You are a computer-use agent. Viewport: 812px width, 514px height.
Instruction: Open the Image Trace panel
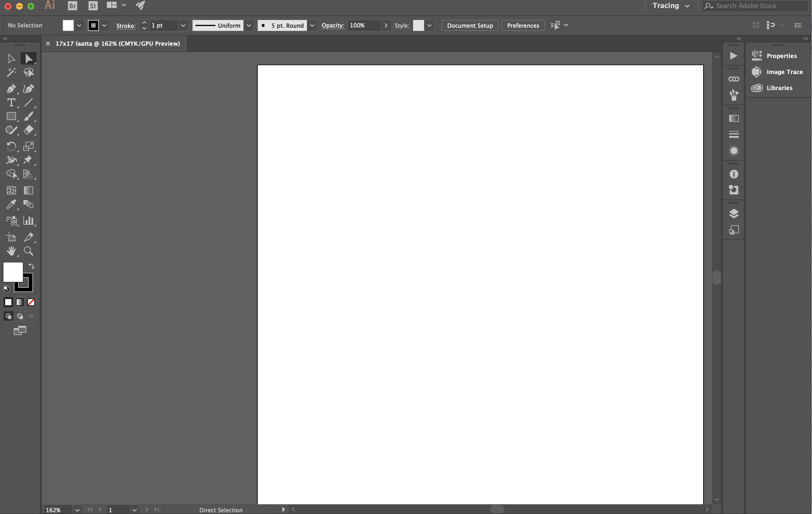[784, 72]
